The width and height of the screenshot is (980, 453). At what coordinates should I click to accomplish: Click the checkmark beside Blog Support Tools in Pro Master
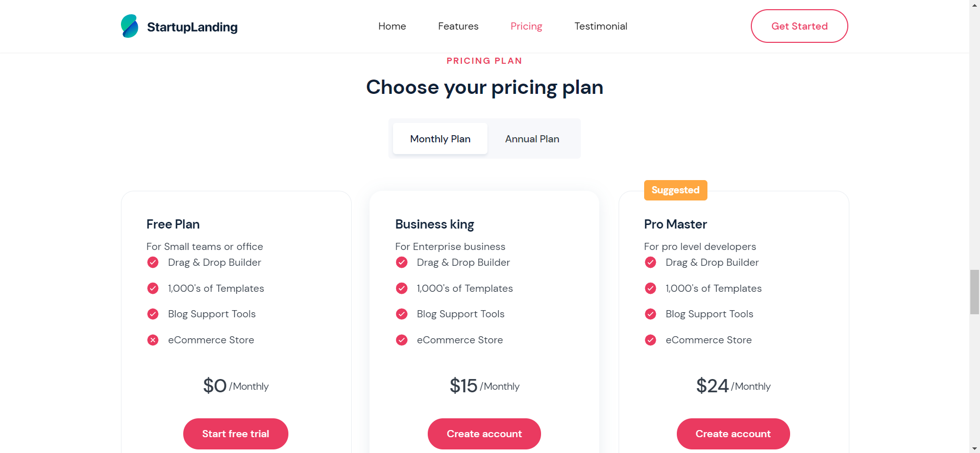(x=650, y=314)
